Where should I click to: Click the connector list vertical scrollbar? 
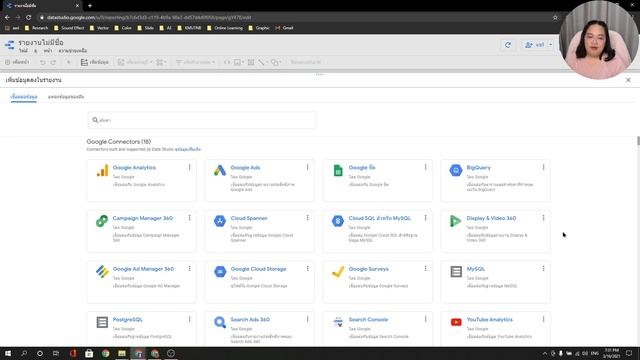(638, 141)
